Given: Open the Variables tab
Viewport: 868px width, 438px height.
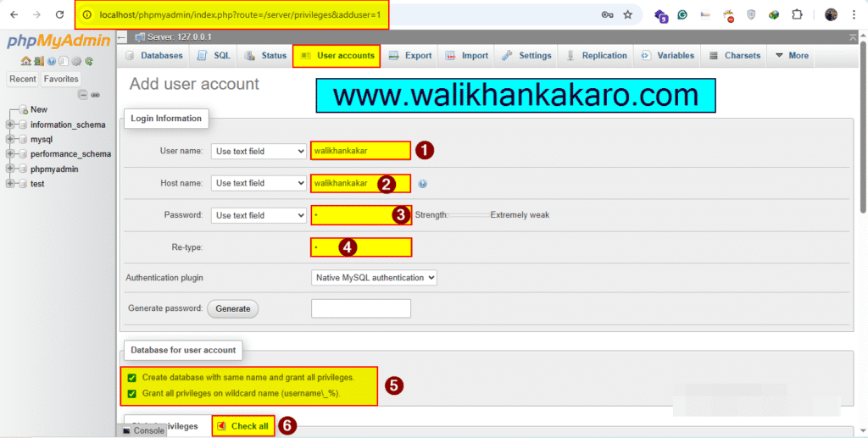Looking at the screenshot, I should (x=668, y=55).
